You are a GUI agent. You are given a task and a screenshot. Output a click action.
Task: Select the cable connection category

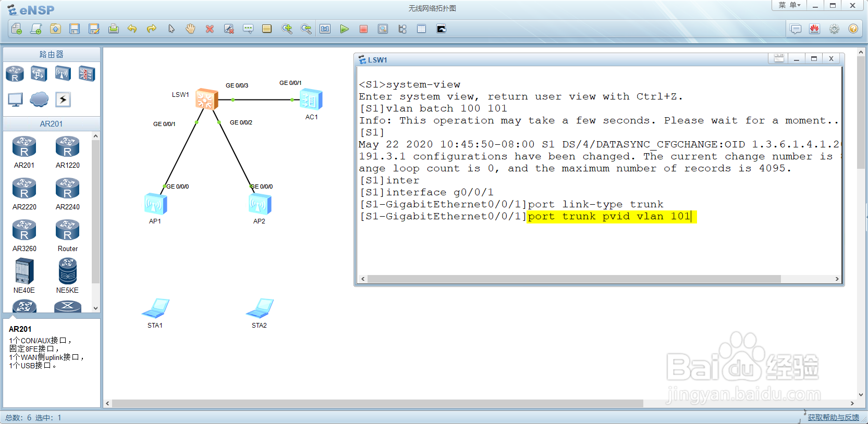coord(63,99)
